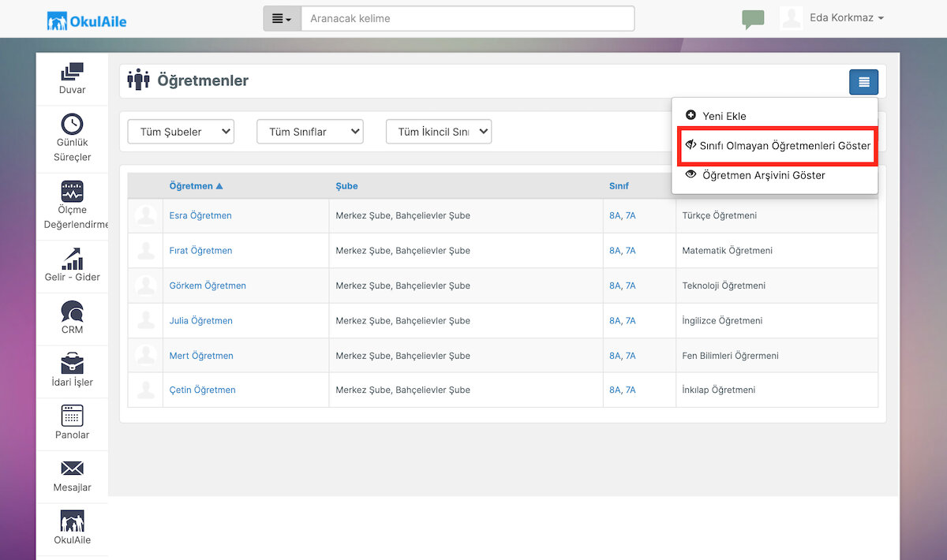
Task: Click the Öğretmenler people icon
Action: tap(138, 80)
